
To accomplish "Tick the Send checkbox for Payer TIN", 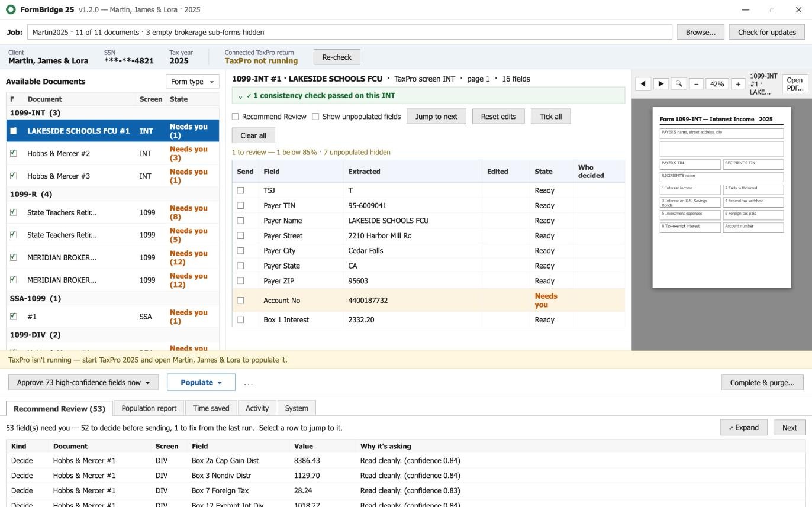I will [240, 205].
